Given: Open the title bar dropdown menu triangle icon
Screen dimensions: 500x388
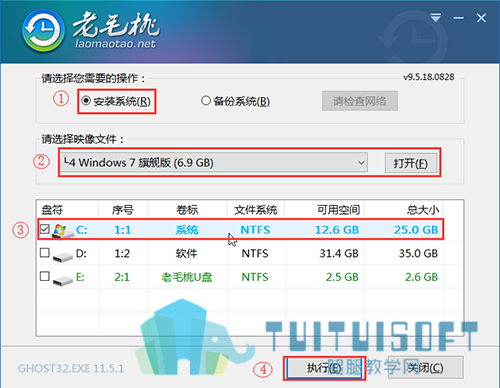Looking at the screenshot, I should (436, 18).
